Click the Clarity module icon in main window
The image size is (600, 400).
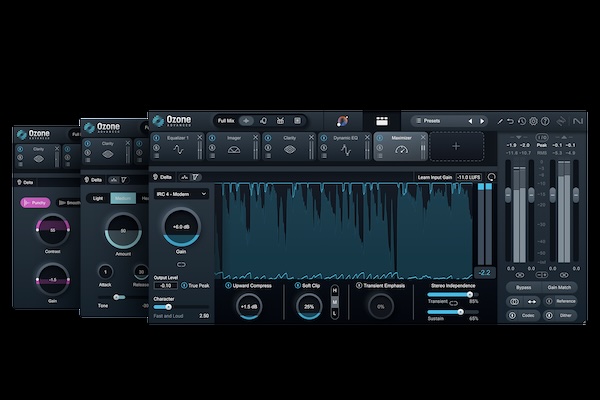(290, 150)
